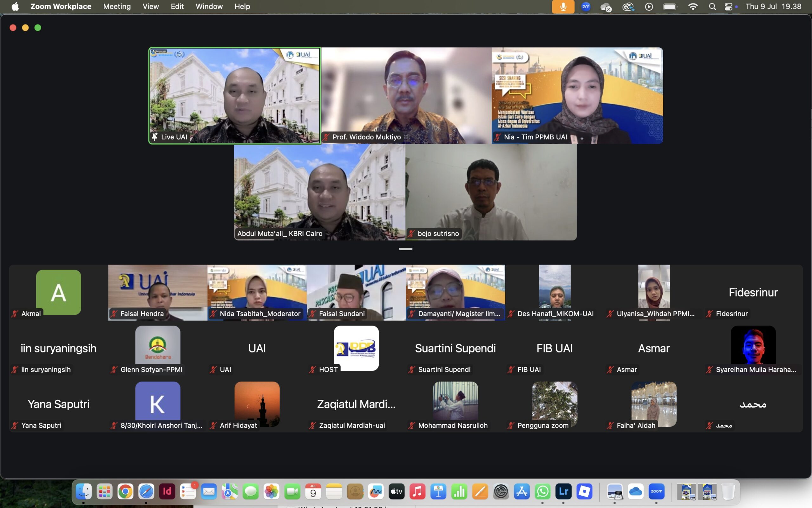The image size is (812, 508).
Task: Open the Notes app in the Dock
Action: [x=334, y=492]
